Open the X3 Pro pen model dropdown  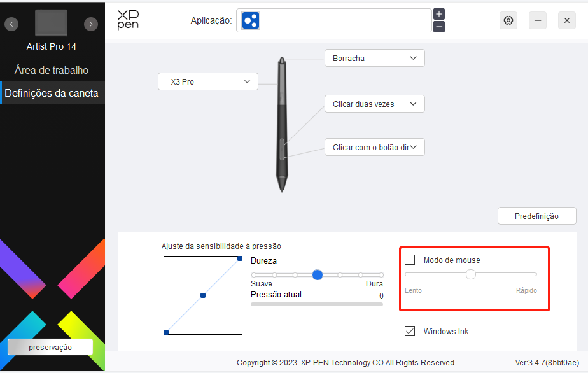coord(208,81)
